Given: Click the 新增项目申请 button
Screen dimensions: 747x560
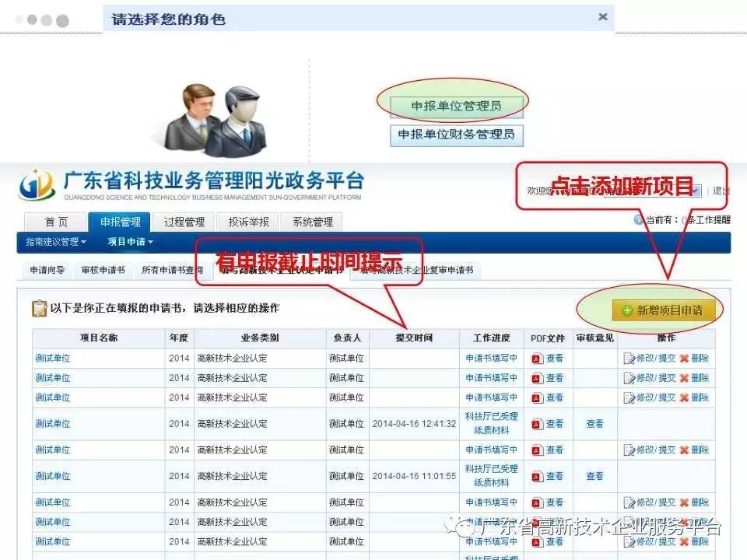Looking at the screenshot, I should click(661, 310).
